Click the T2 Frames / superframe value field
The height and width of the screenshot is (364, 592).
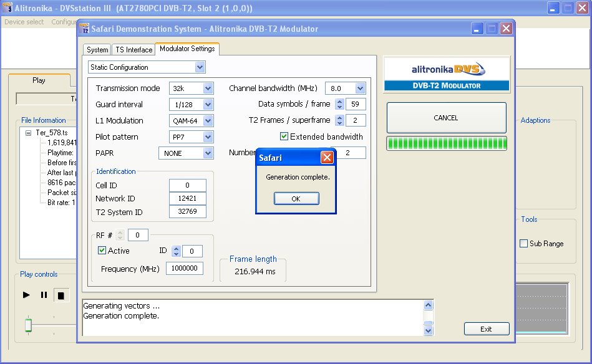(x=356, y=120)
